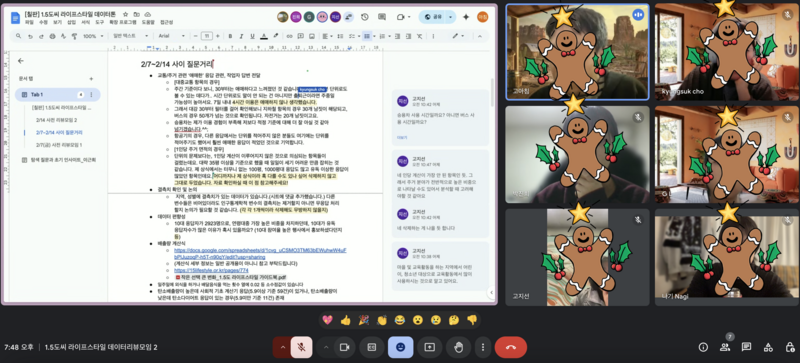Expand the microphone audio settings arrow
The image size is (800, 363).
282,347
